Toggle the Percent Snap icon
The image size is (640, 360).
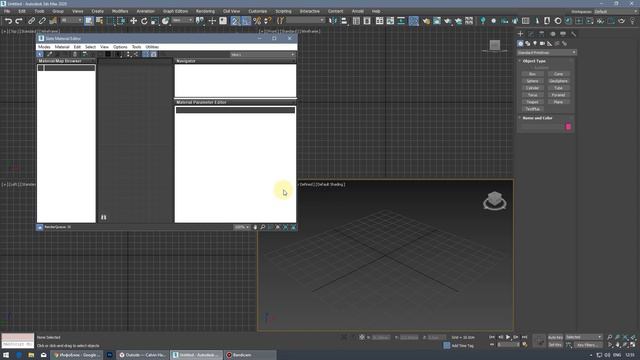click(x=257, y=21)
